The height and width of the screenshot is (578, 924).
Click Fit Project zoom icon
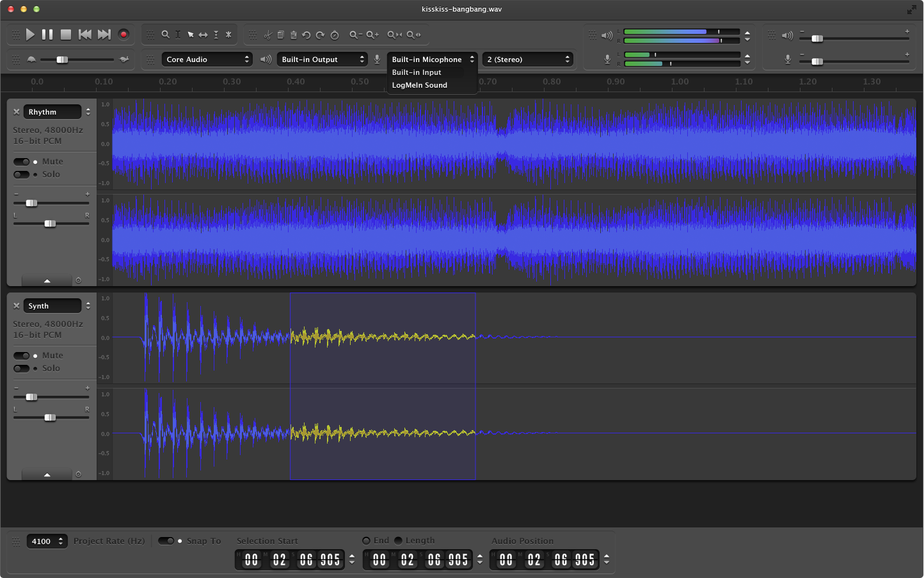(413, 35)
